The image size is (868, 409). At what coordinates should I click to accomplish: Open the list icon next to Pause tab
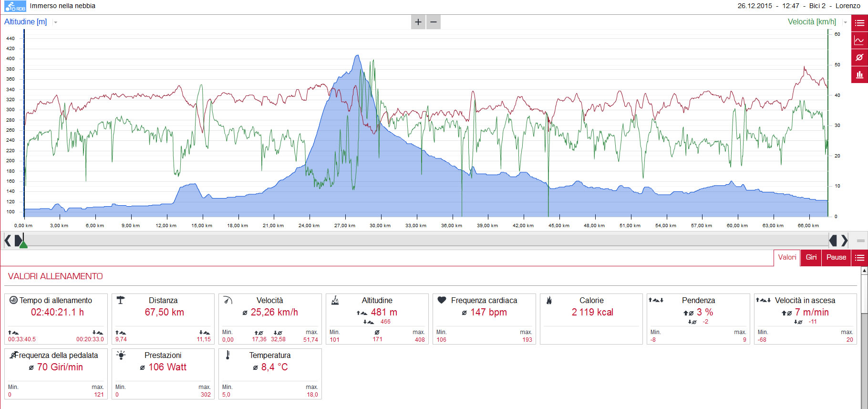[x=859, y=258]
